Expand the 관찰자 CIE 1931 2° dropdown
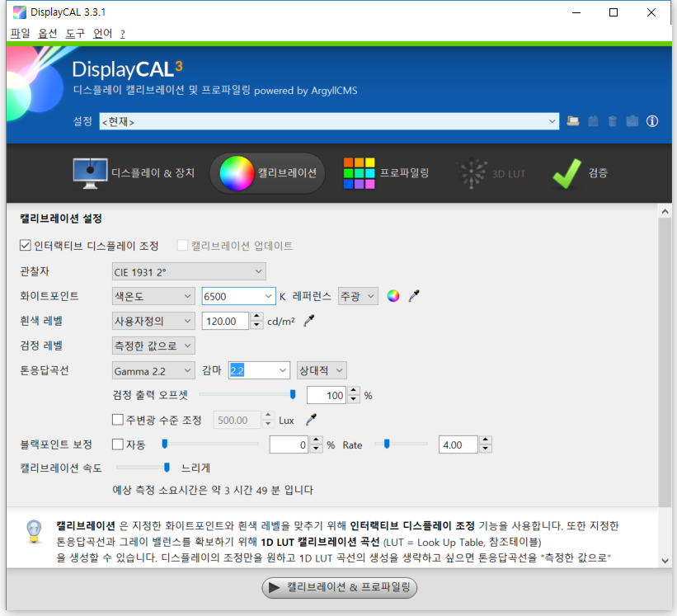The width and height of the screenshot is (677, 616). [189, 271]
